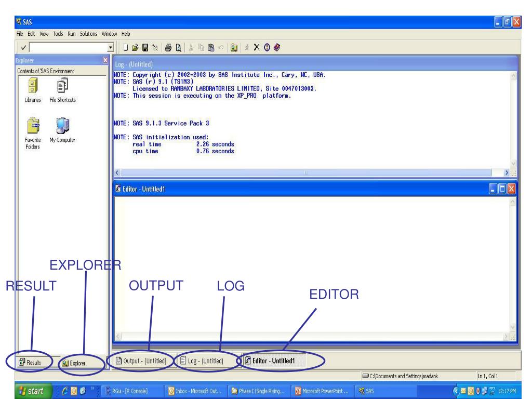Close the Explorer side panel
The image size is (532, 399).
coord(105,60)
